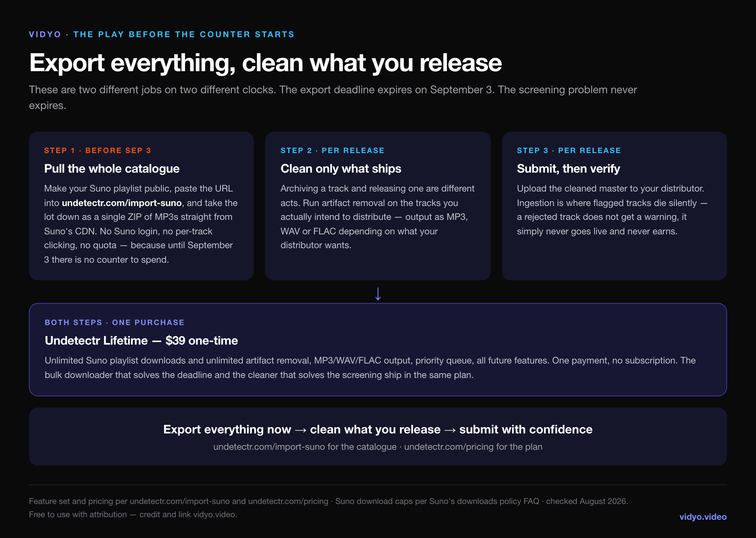Click the 'Pull the whole catalogue' heading
The height and width of the screenshot is (538, 756).
[x=112, y=169]
